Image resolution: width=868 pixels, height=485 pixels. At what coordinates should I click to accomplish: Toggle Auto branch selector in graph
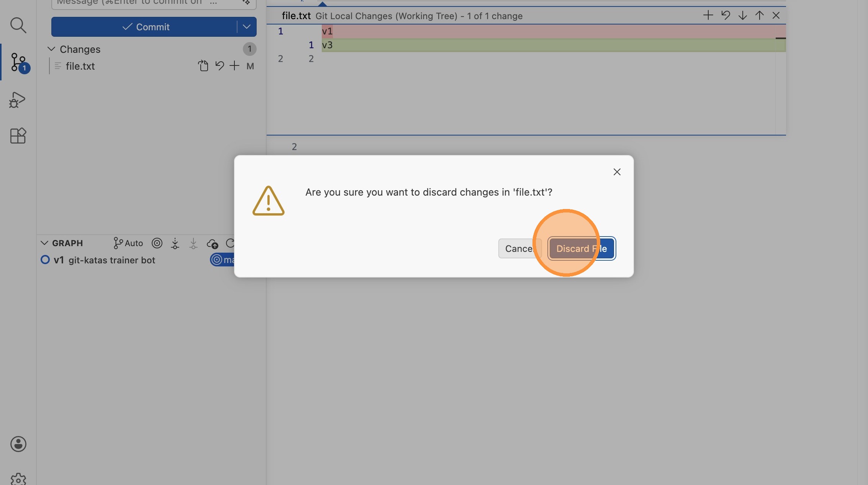click(x=128, y=243)
